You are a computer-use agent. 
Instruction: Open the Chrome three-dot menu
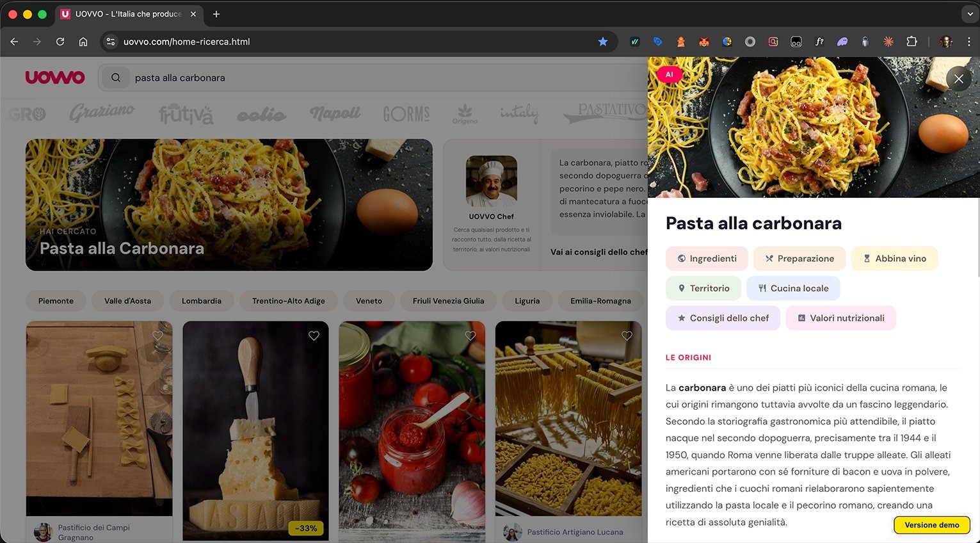pos(968,42)
